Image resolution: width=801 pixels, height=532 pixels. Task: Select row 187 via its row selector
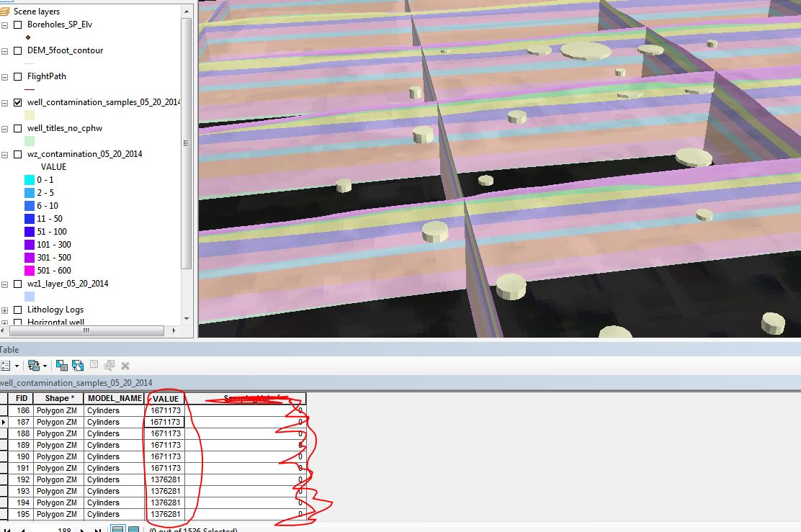4,423
